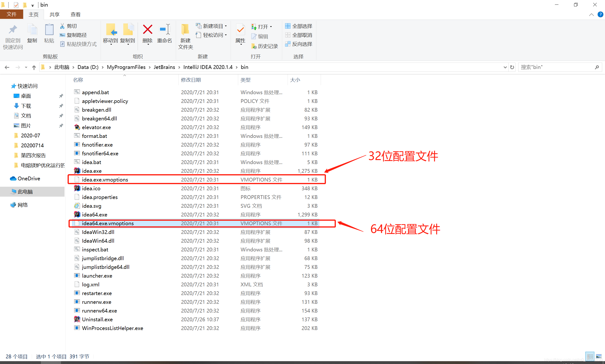Paste from clipboard
The width and height of the screenshot is (605, 364).
pyautogui.click(x=49, y=34)
